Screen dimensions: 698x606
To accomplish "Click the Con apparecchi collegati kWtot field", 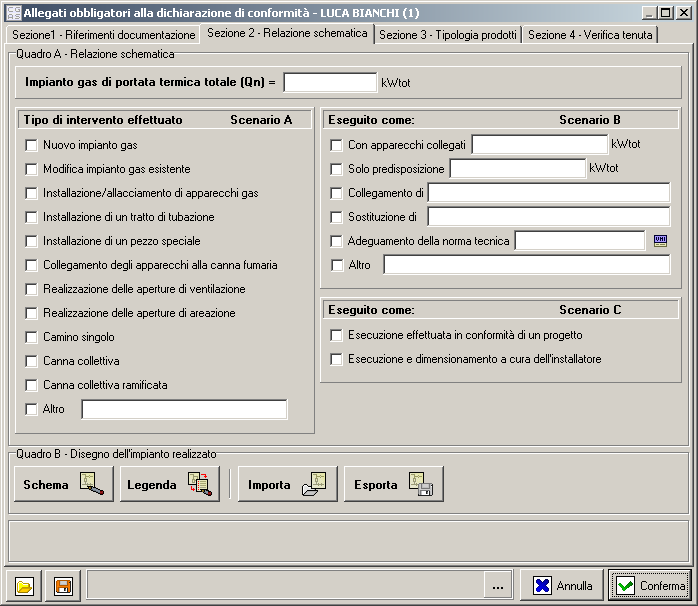I will [x=540, y=144].
